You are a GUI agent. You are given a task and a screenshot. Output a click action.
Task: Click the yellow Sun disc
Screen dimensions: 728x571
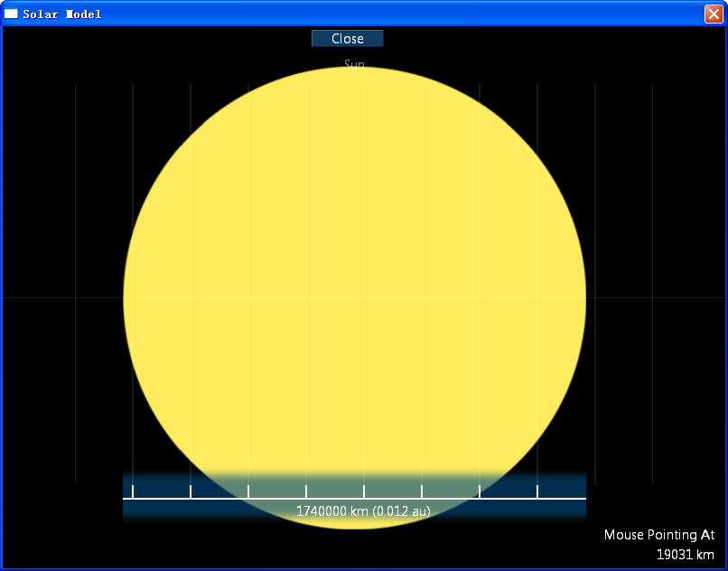point(355,298)
